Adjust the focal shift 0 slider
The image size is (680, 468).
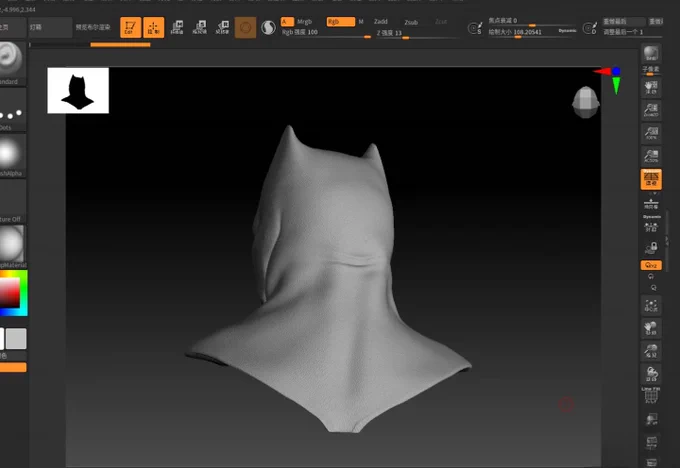tap(530, 21)
